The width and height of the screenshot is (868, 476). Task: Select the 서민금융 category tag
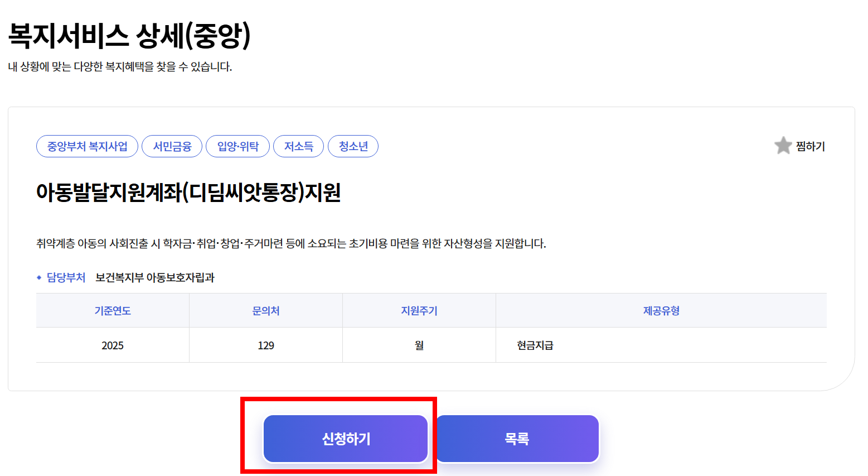click(x=172, y=146)
